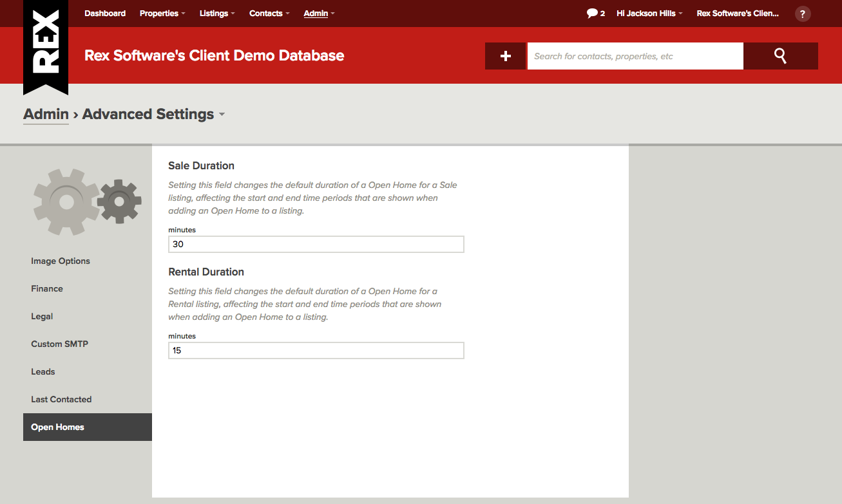Select Open Homes in the sidebar
Viewport: 842px width, 504px height.
88,427
